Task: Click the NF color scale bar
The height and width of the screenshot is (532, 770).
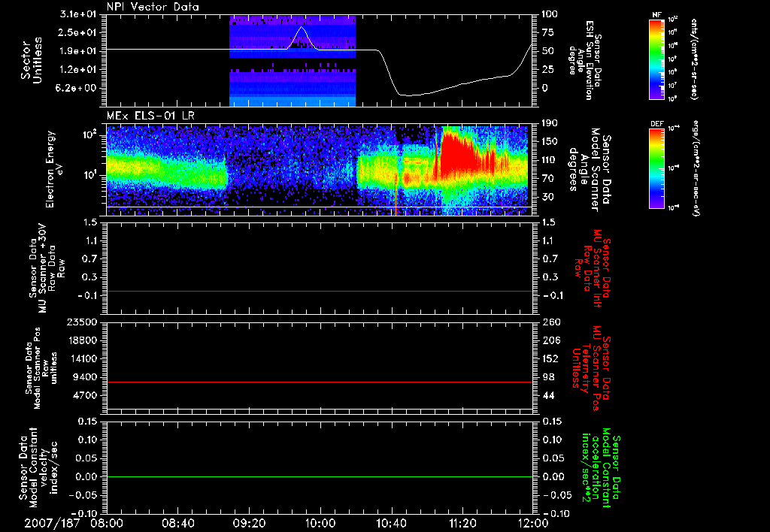Action: (x=656, y=59)
